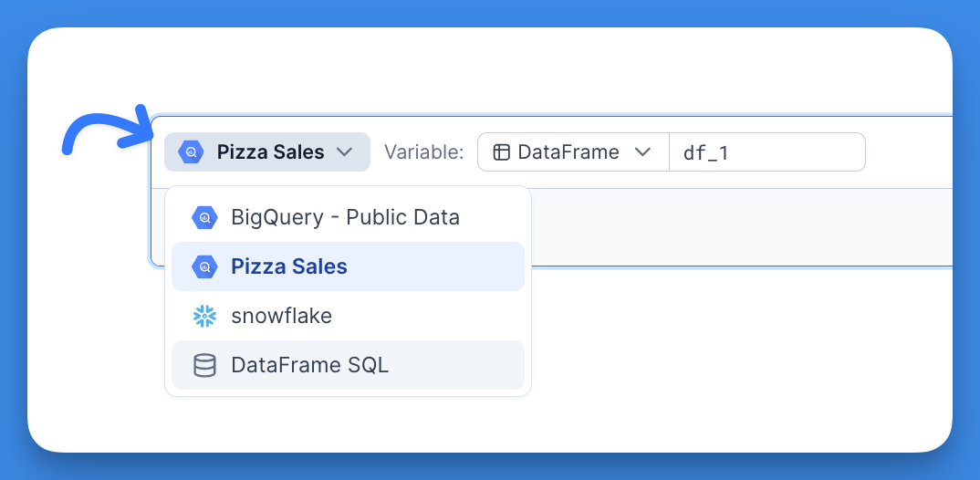The height and width of the screenshot is (480, 980).
Task: Click the BigQuery icon in the Pizza Sales list row
Action: [204, 266]
